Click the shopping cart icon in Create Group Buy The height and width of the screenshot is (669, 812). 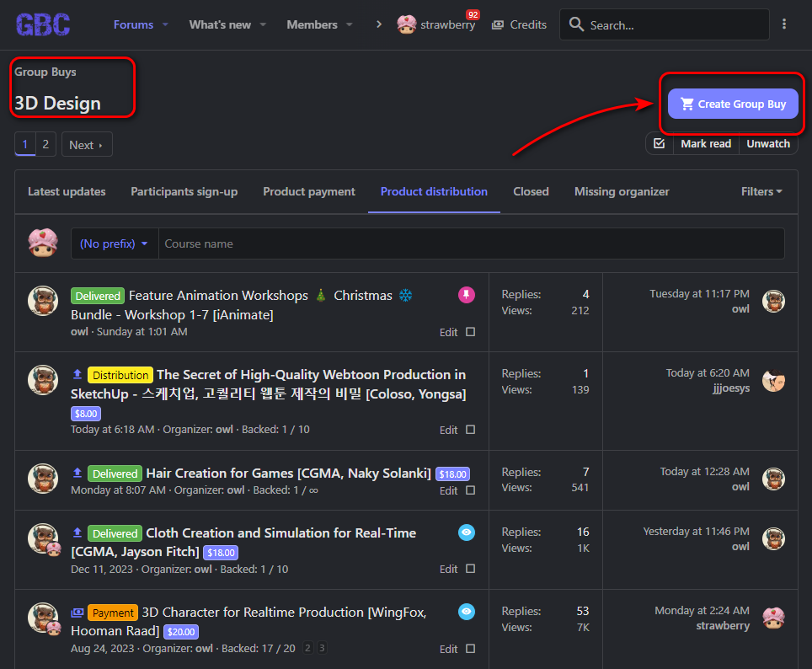[x=687, y=104]
